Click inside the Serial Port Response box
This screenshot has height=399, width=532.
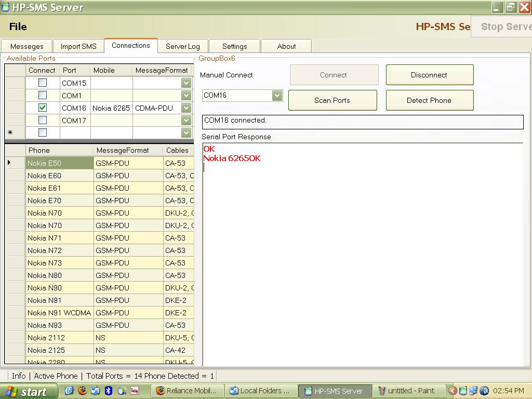363,255
